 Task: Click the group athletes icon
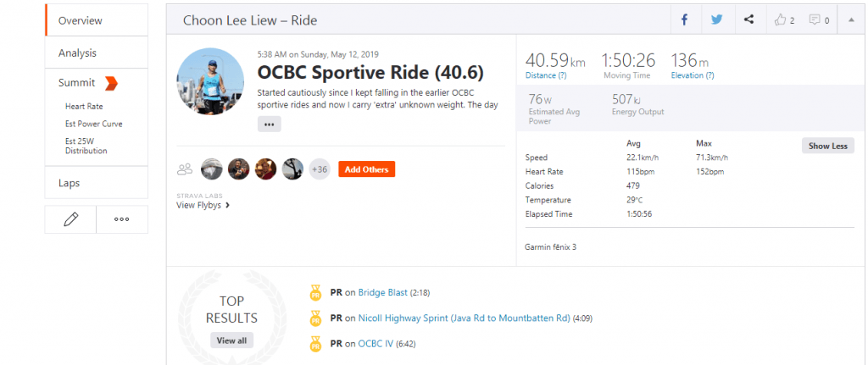tap(184, 169)
